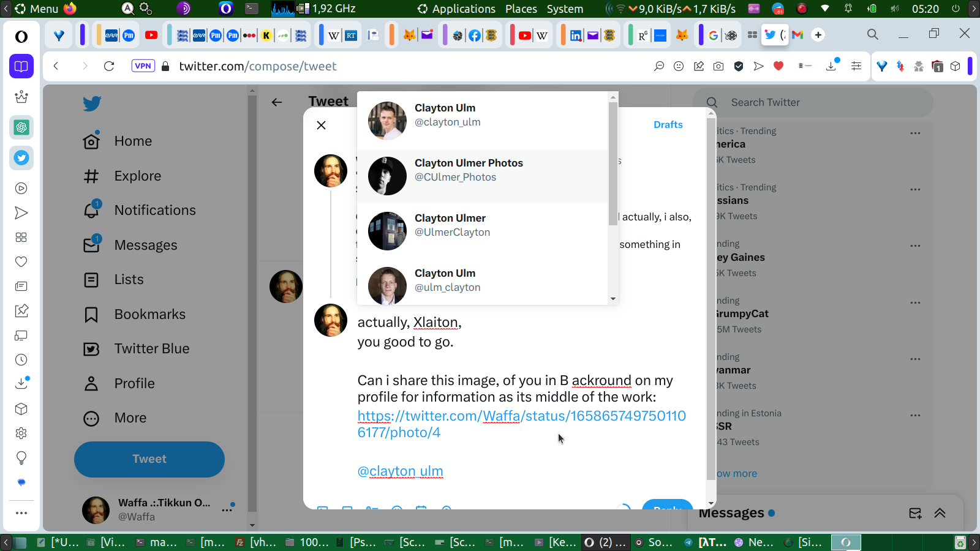The image size is (980, 551).
Task: Open options for Trending SSR item
Action: [x=915, y=415]
